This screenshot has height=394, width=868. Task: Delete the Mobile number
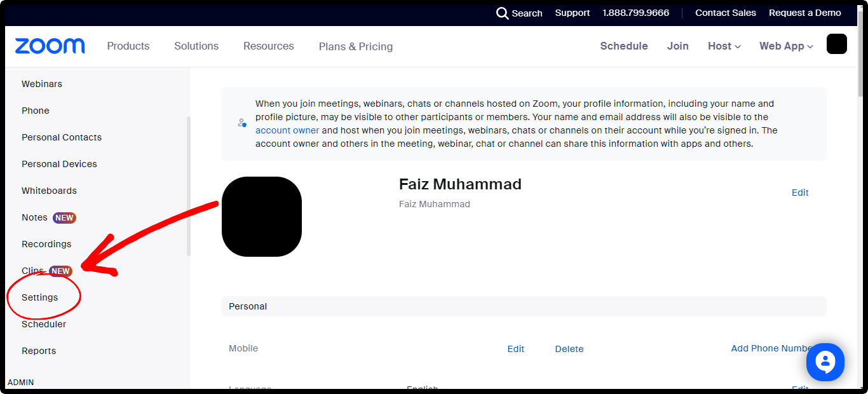coord(569,349)
